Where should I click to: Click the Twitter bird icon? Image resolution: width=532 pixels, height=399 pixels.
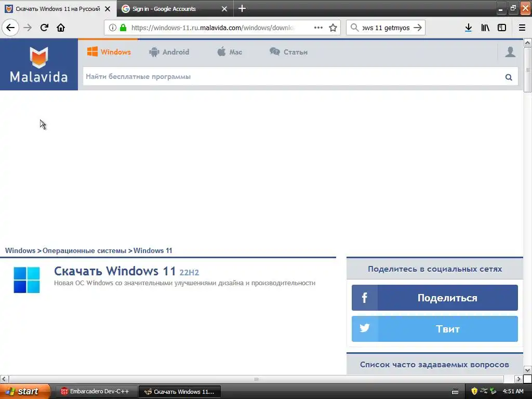[x=365, y=328]
